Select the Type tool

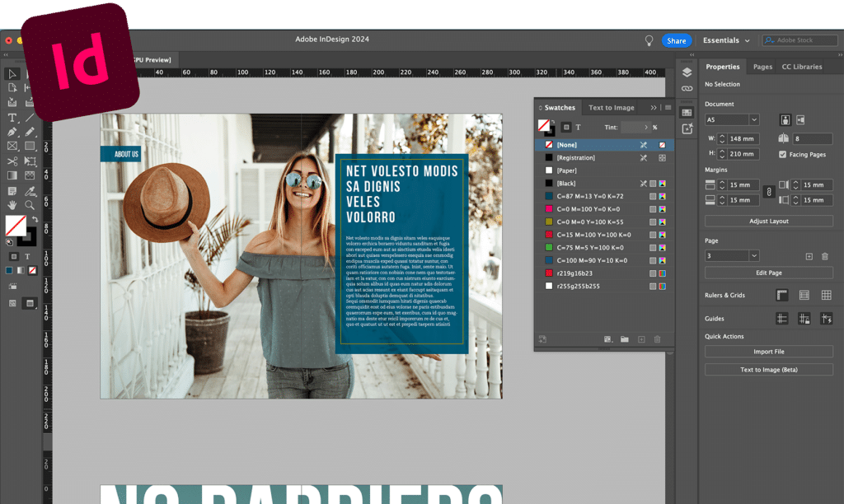click(x=12, y=117)
